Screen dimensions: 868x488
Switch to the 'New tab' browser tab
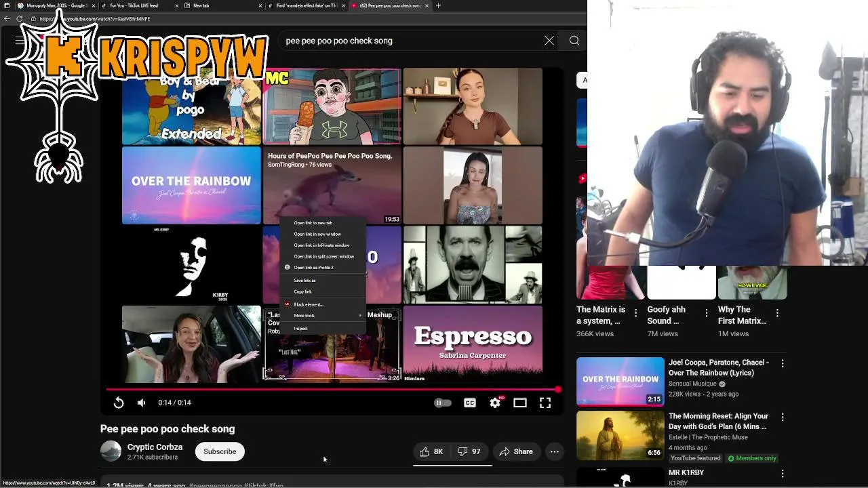coord(222,5)
